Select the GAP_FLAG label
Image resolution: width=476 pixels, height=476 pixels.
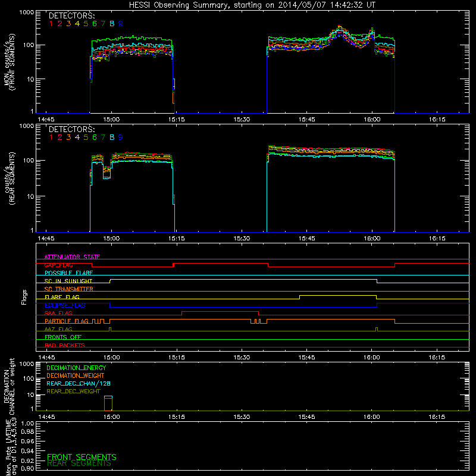58,265
